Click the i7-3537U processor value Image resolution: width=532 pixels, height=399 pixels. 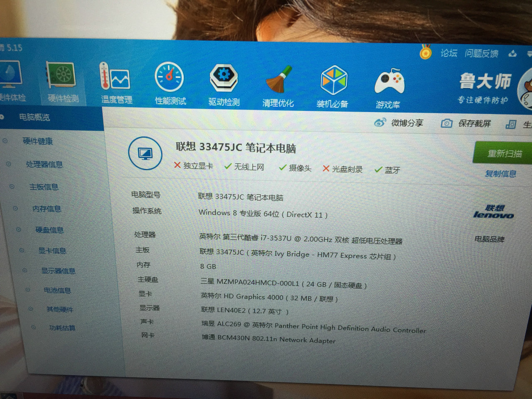300,239
